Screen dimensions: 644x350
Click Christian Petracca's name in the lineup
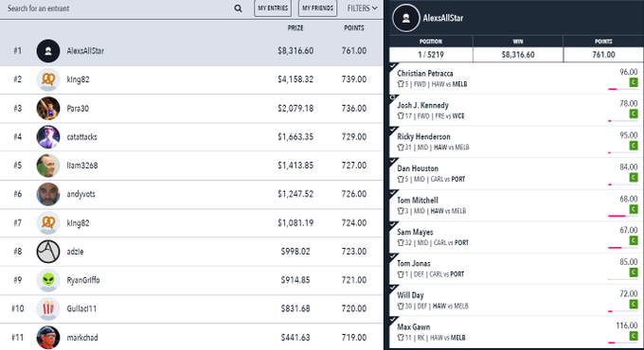tap(425, 74)
